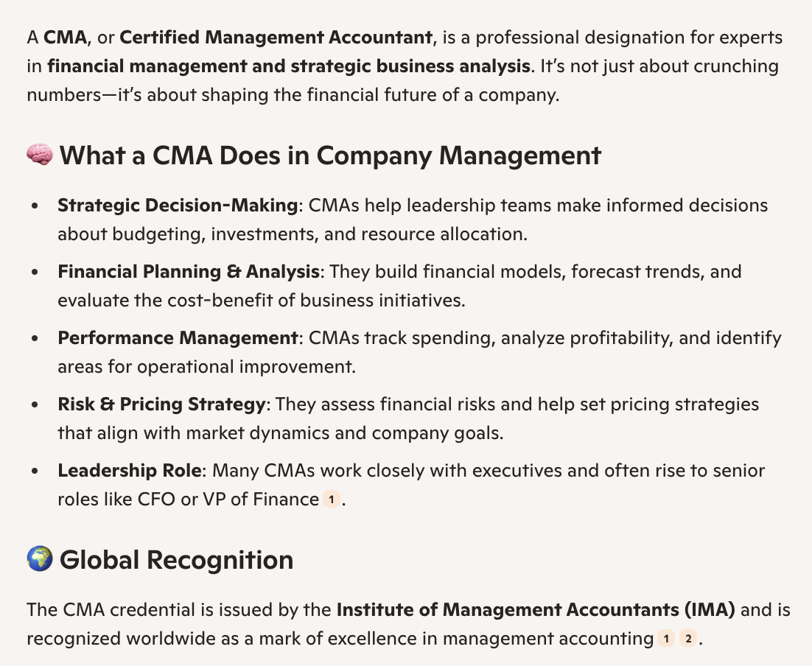Click the bullet point before "Performance Management"
This screenshot has width=812, height=666.
click(x=35, y=338)
